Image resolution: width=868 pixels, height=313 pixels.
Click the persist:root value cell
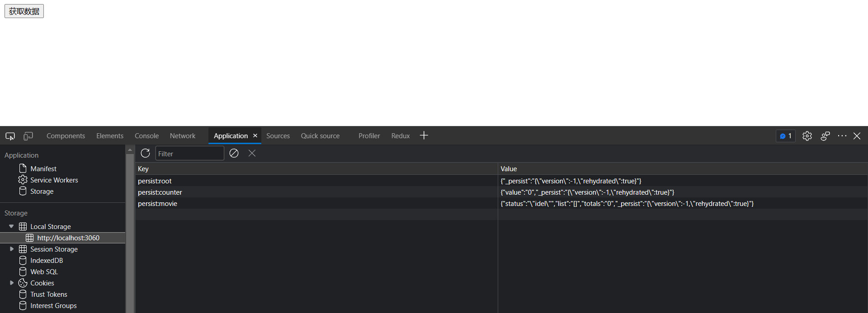(x=683, y=181)
